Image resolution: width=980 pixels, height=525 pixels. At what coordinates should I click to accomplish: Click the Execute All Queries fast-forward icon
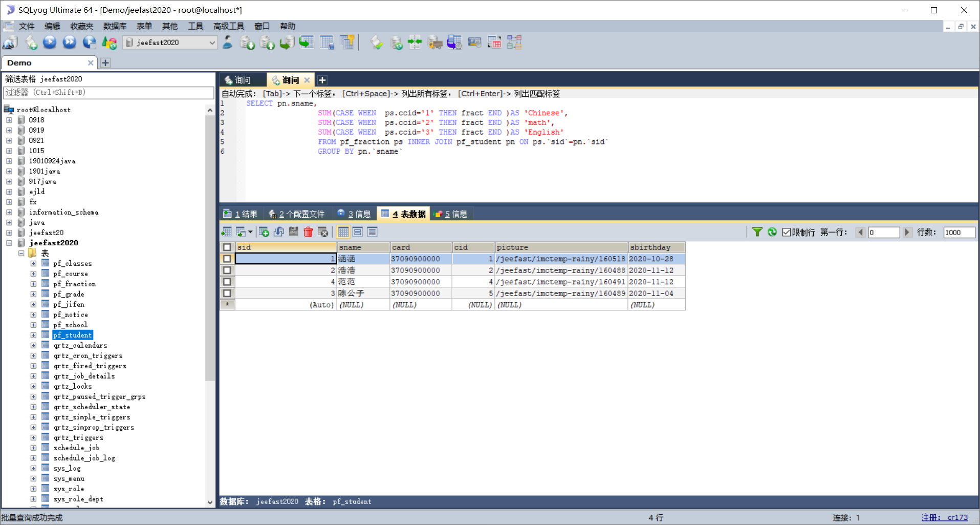70,43
